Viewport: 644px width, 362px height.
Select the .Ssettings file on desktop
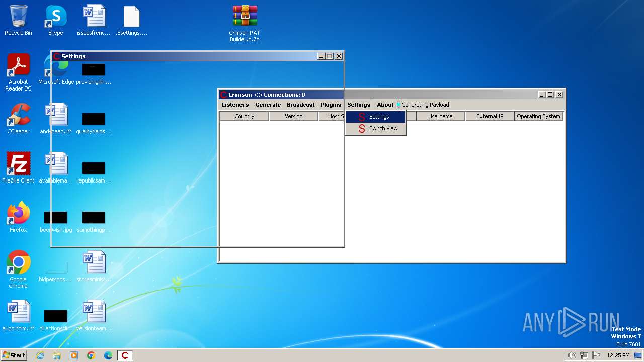(132, 20)
